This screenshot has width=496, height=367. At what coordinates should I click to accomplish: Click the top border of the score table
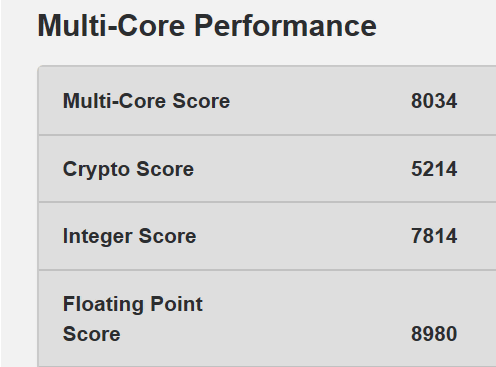click(267, 66)
